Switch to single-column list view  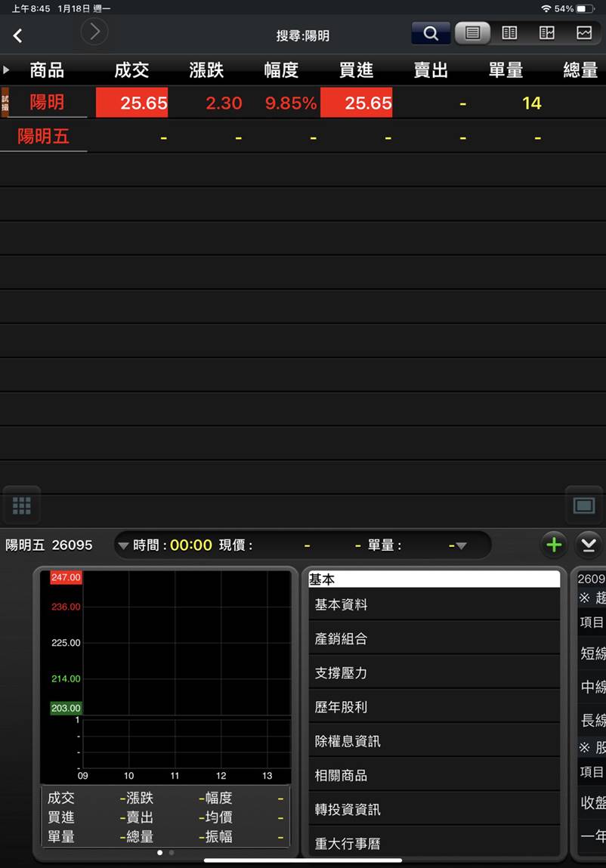click(473, 33)
